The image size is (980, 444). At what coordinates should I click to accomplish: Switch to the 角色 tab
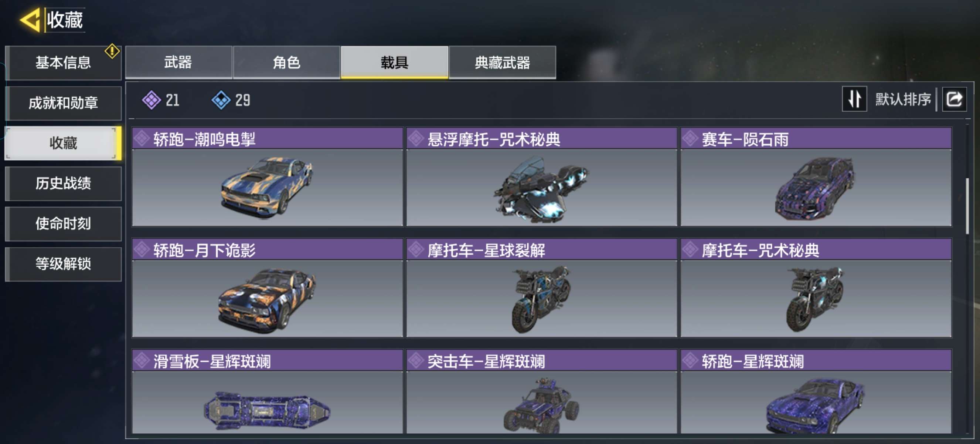click(x=286, y=63)
